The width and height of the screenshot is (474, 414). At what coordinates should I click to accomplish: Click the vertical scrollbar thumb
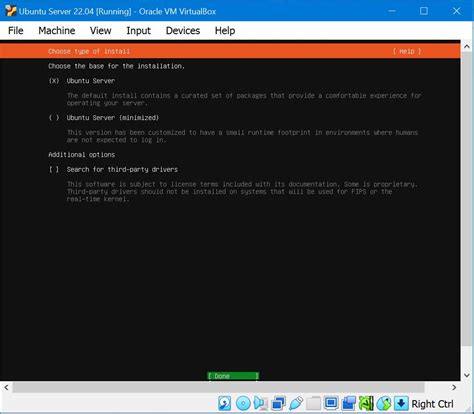tap(467, 199)
